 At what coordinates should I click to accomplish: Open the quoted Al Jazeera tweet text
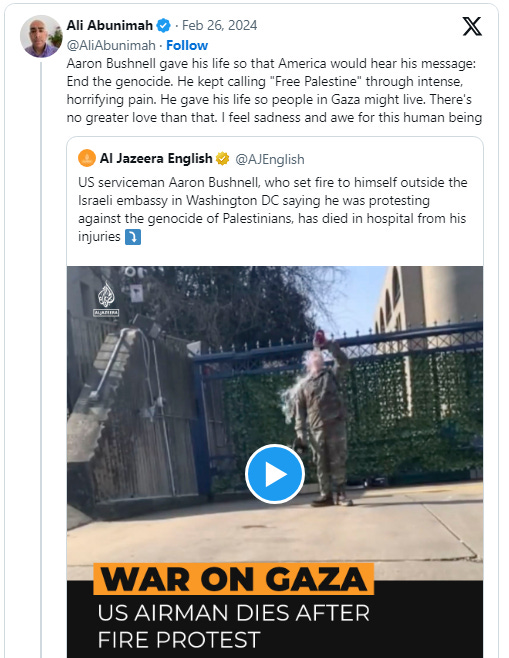coord(273,209)
